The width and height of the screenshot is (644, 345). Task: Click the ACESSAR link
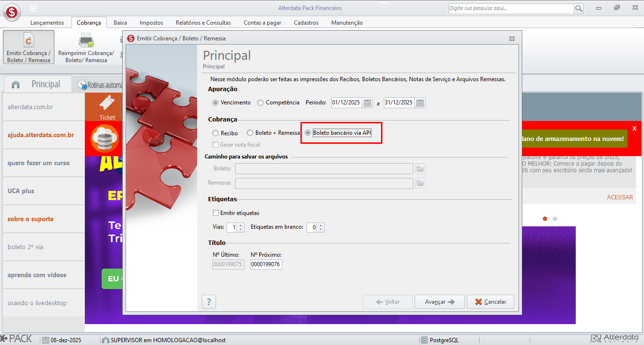coord(620,197)
